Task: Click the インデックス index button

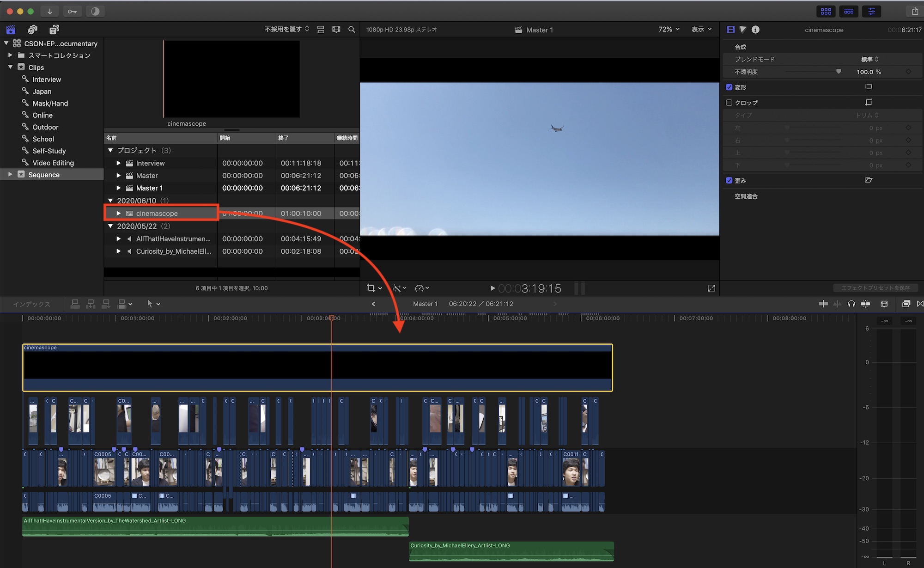Action: coord(31,304)
